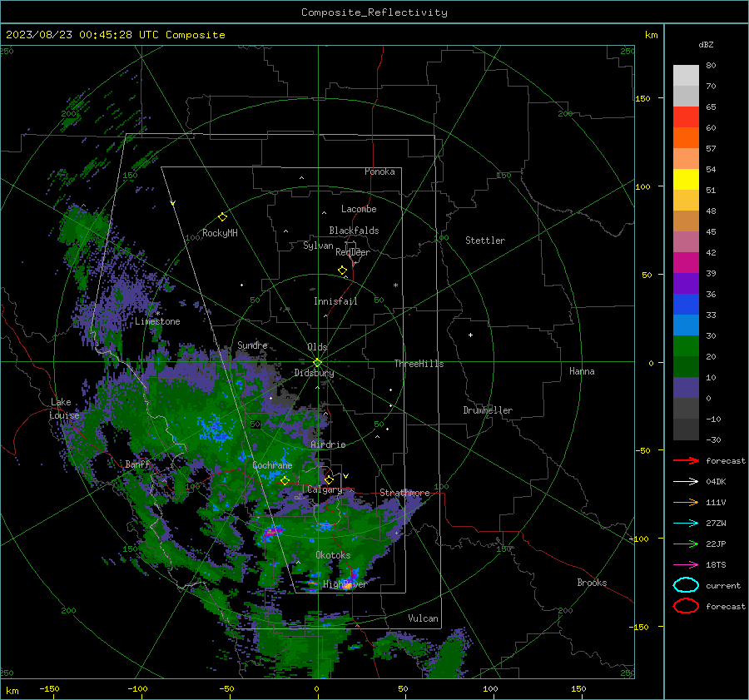Image resolution: width=749 pixels, height=700 pixels.
Task: Click the Hanna town label
Action: click(582, 371)
